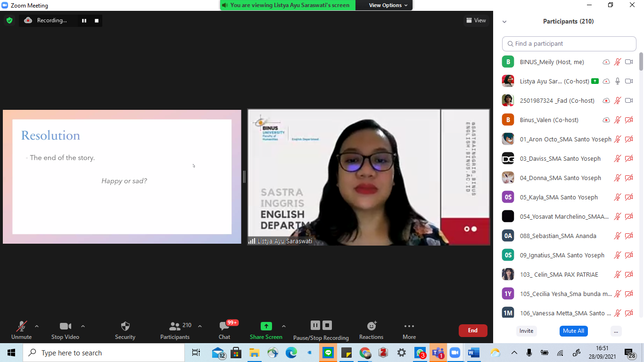Open the Chat panel

click(224, 330)
